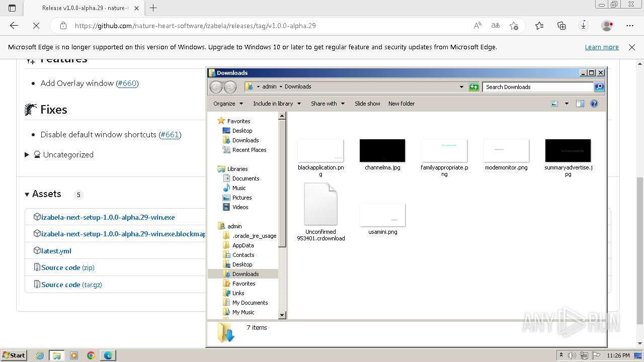Select the Links folder in tree
The height and width of the screenshot is (362, 644).
(238, 293)
